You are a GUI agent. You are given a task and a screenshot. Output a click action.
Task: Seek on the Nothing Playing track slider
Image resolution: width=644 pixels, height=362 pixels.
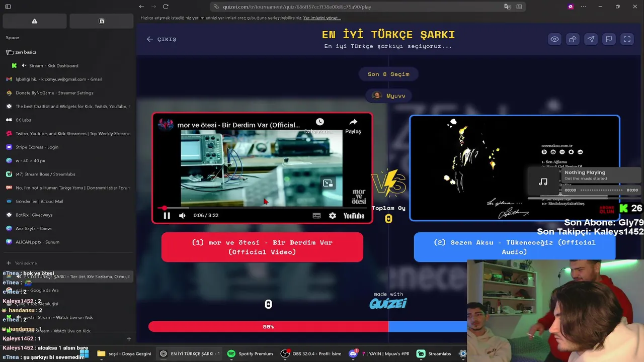click(x=601, y=191)
